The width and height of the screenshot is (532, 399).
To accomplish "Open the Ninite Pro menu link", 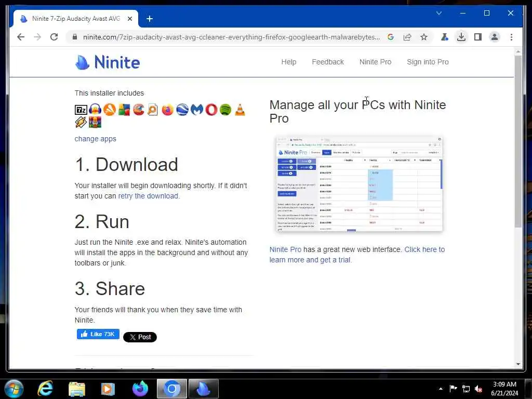I will (375, 62).
